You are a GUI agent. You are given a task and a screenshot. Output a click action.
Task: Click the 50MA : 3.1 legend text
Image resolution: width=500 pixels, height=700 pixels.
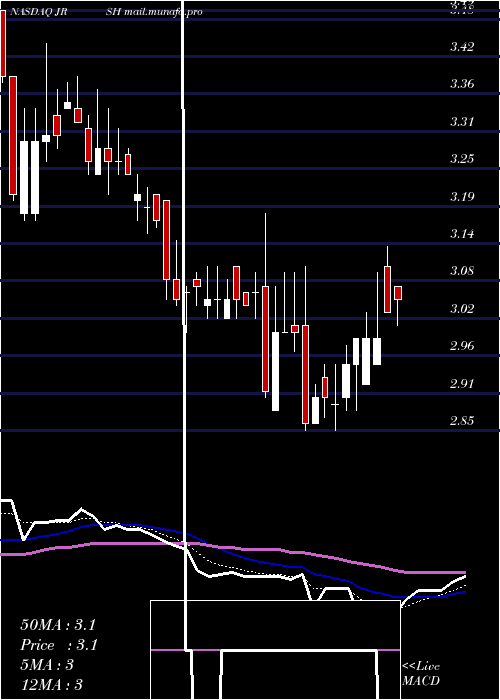[x=58, y=625]
